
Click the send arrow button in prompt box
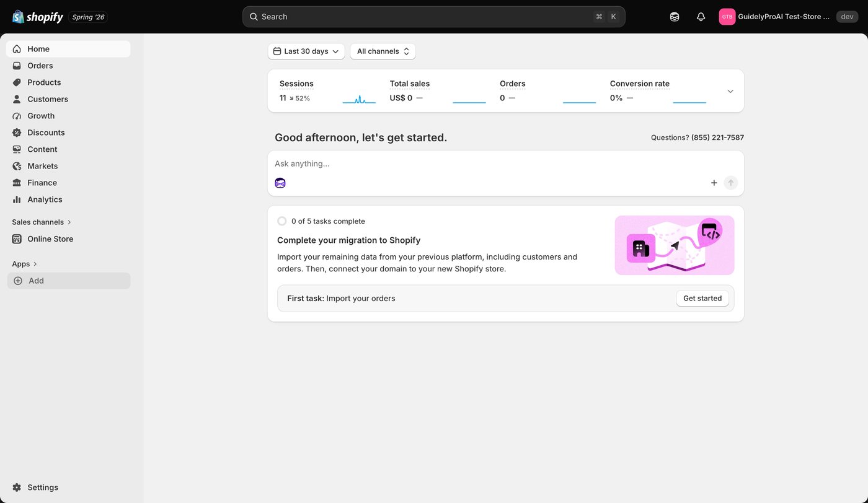tap(731, 183)
